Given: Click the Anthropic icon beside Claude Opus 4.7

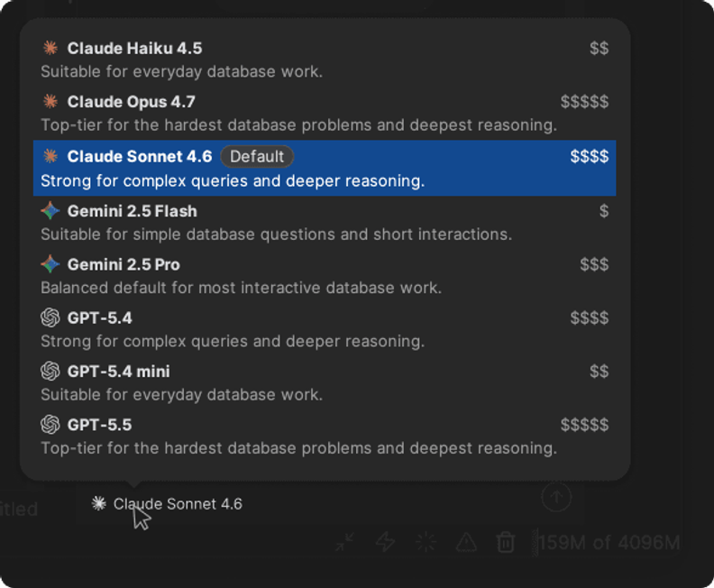Looking at the screenshot, I should [50, 101].
